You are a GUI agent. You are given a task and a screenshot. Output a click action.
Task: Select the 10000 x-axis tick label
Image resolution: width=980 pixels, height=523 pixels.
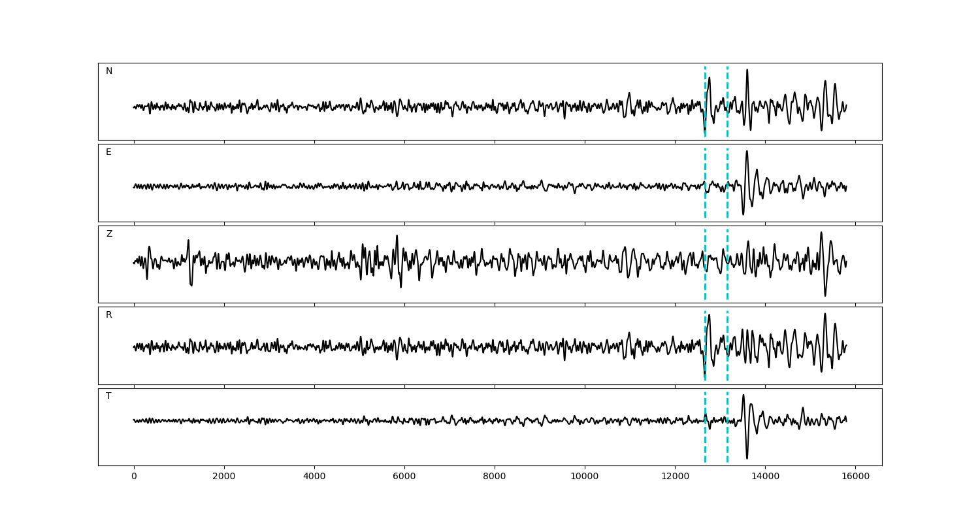[x=584, y=477]
